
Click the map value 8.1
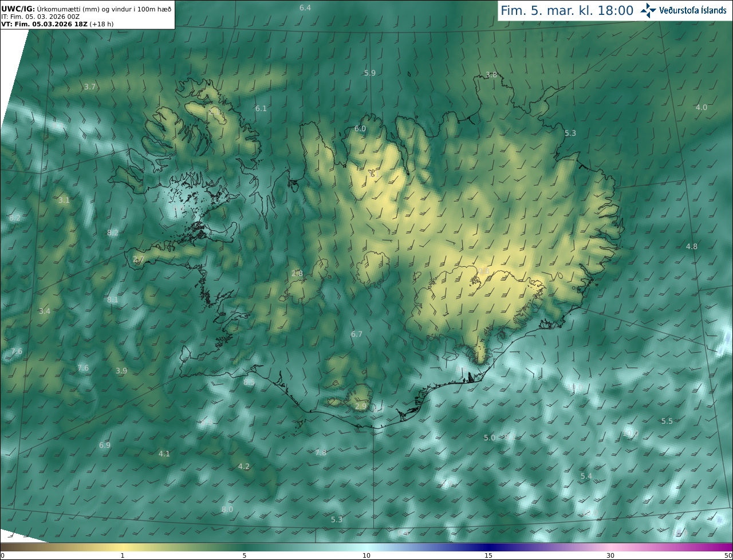pyautogui.click(x=113, y=300)
